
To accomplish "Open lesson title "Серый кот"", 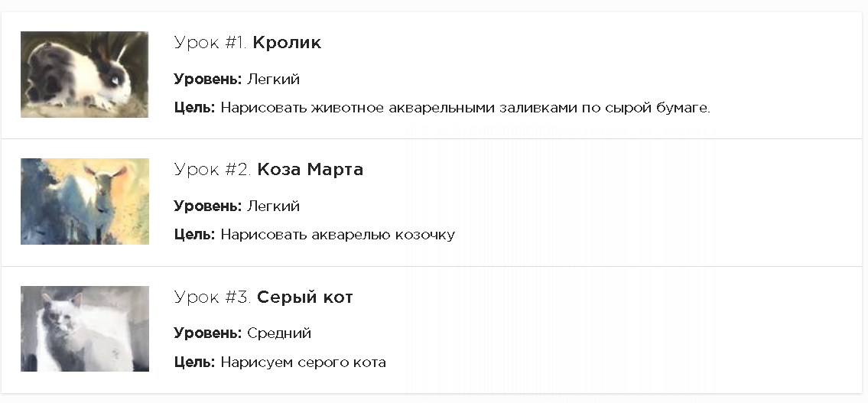I will [x=304, y=297].
